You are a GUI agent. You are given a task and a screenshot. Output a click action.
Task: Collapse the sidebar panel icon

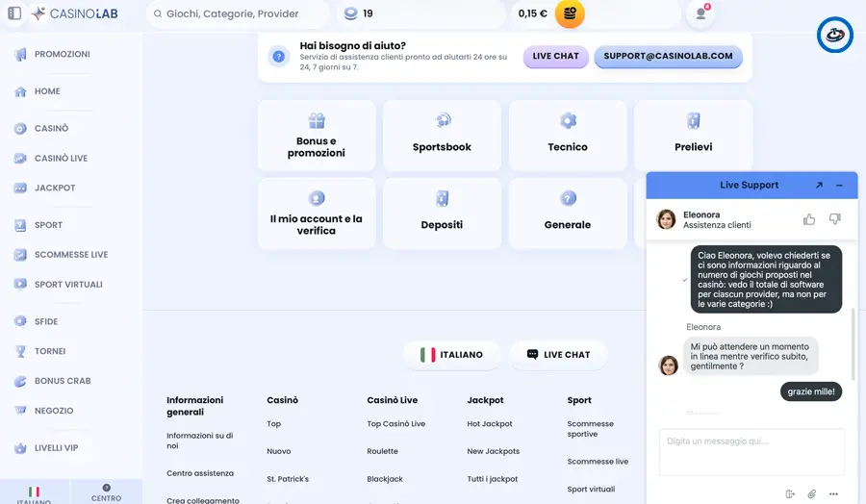[x=14, y=13]
